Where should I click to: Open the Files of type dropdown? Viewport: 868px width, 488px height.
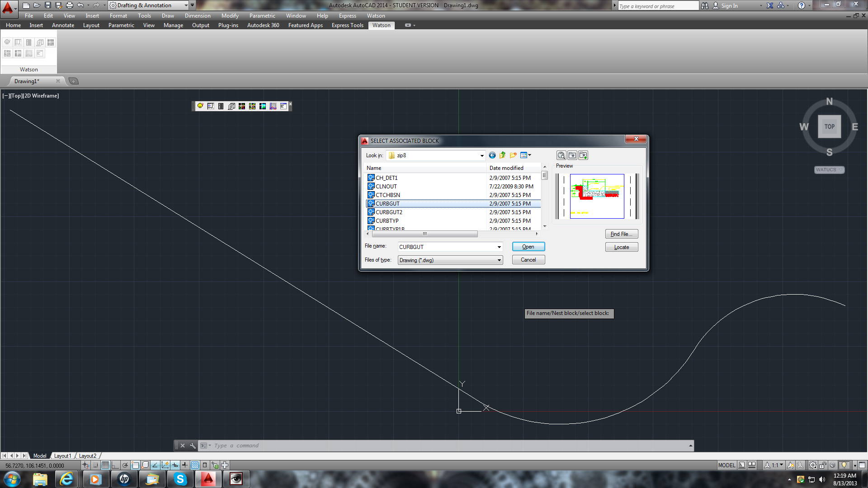(499, 260)
